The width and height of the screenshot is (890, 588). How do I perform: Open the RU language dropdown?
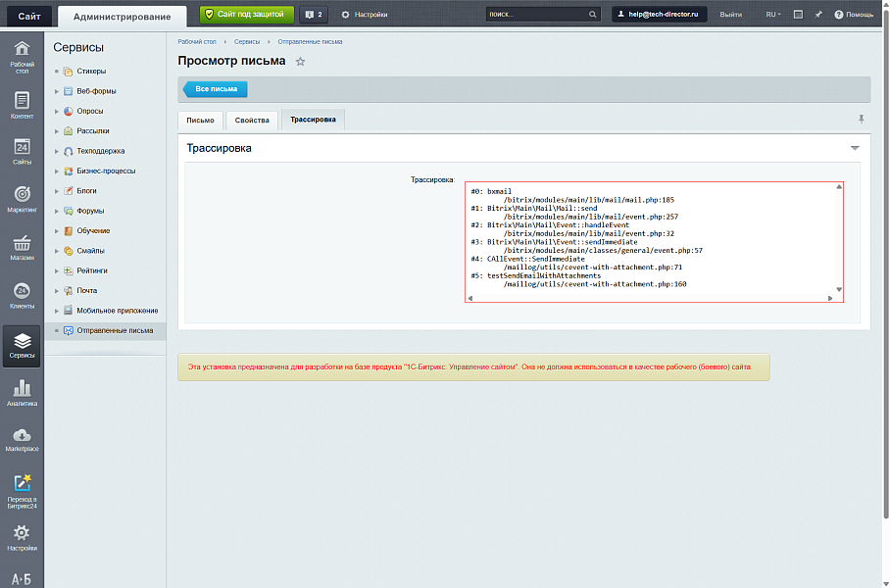pyautogui.click(x=773, y=15)
